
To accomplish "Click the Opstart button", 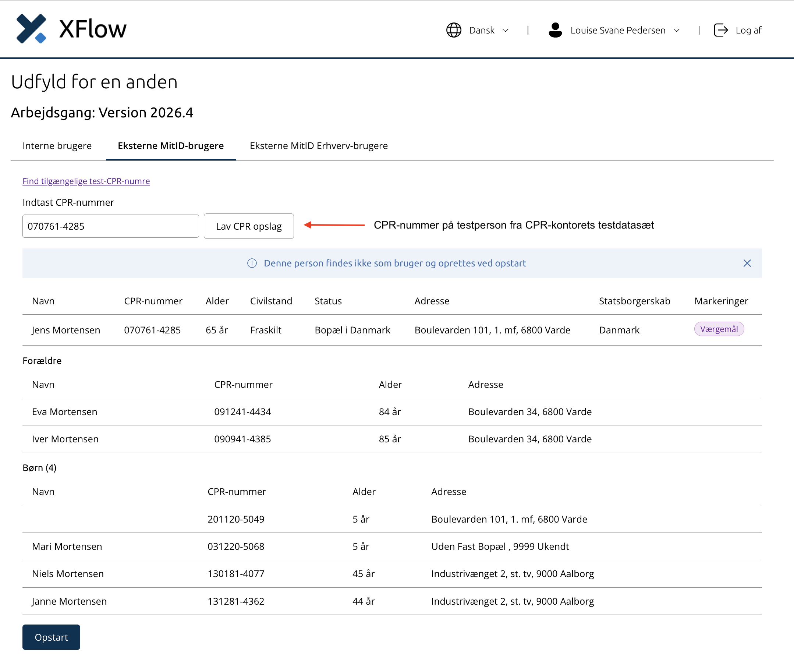I will (52, 637).
